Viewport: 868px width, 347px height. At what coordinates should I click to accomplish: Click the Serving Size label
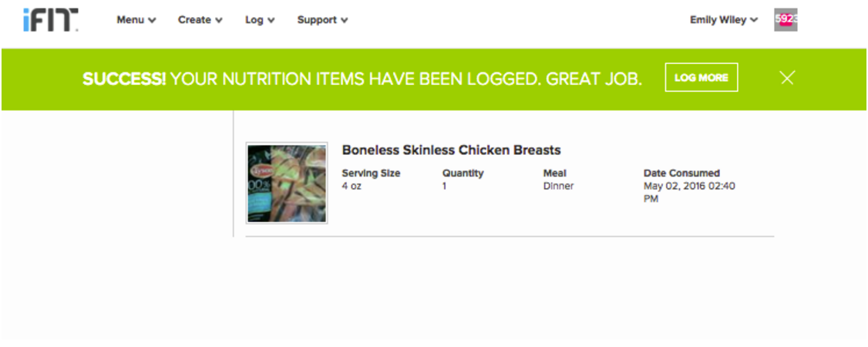pyautogui.click(x=371, y=173)
